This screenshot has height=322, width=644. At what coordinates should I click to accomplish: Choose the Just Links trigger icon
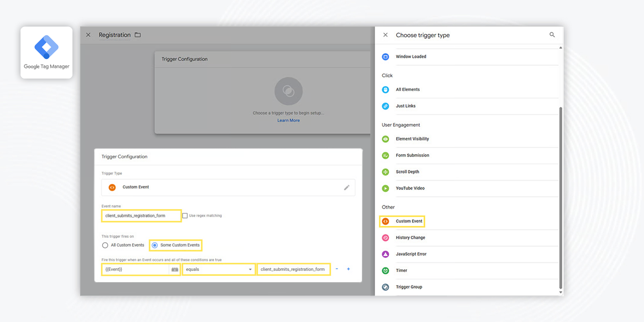[385, 106]
